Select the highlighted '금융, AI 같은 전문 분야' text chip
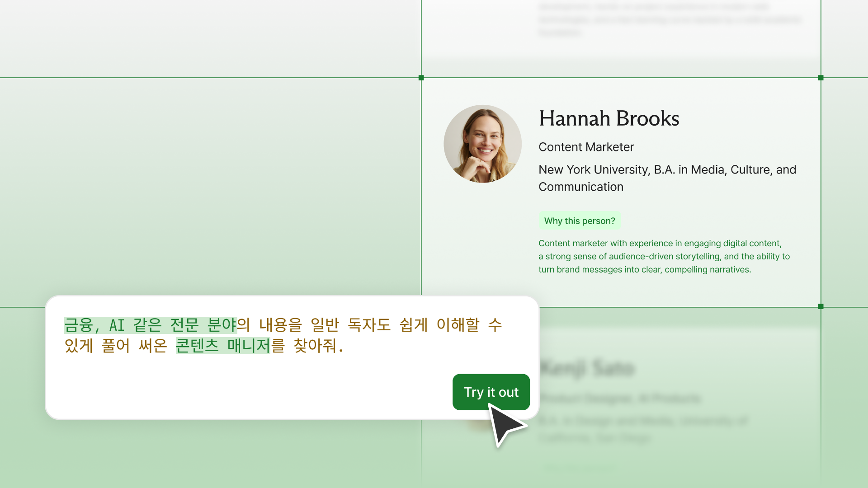The image size is (868, 488). (x=151, y=325)
